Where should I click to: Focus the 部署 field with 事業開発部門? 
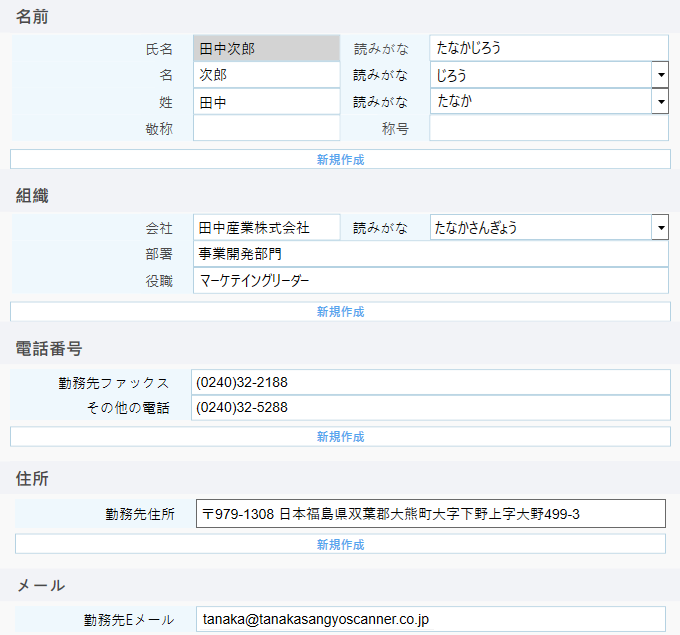(430, 254)
